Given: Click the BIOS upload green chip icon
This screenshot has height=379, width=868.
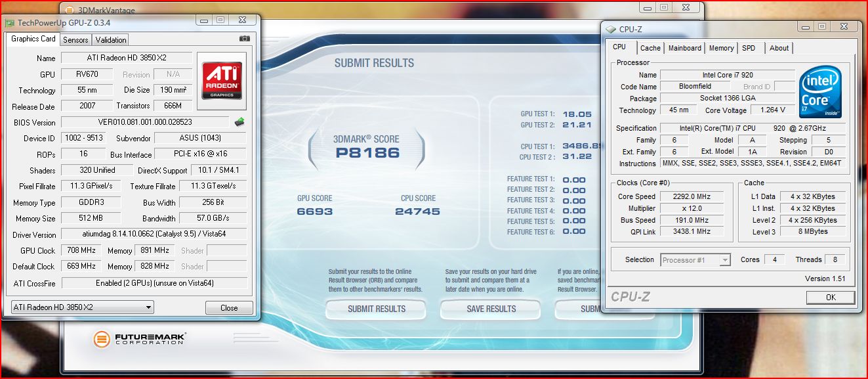Looking at the screenshot, I should click(x=239, y=122).
